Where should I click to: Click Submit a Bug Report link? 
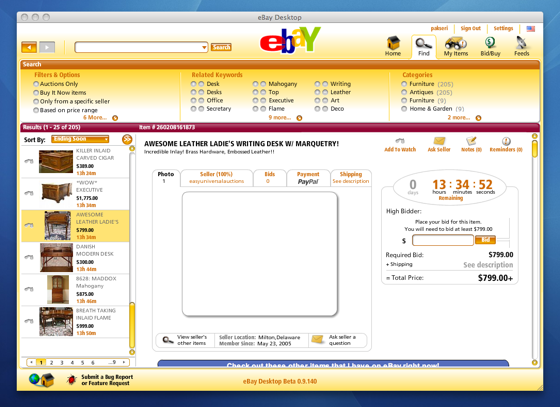pos(107,380)
